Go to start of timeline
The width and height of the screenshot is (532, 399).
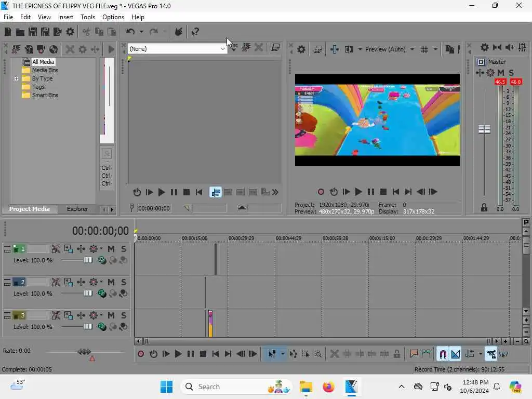point(216,354)
